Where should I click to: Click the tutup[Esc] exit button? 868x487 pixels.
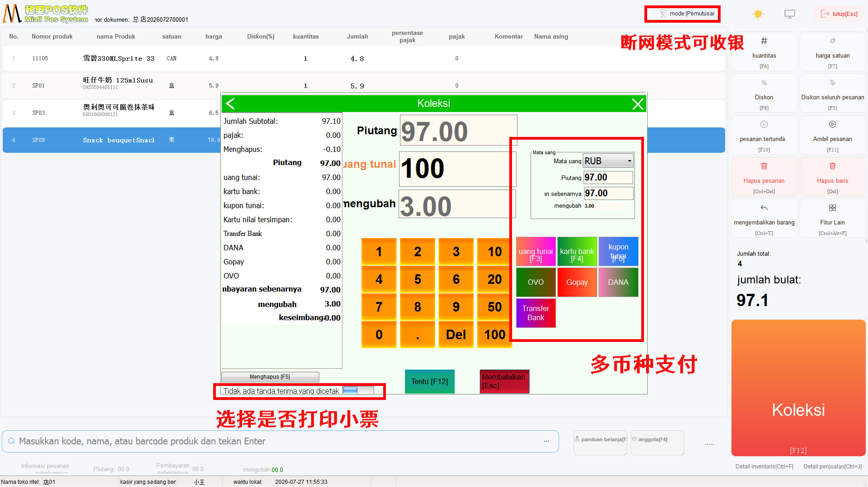click(x=839, y=14)
